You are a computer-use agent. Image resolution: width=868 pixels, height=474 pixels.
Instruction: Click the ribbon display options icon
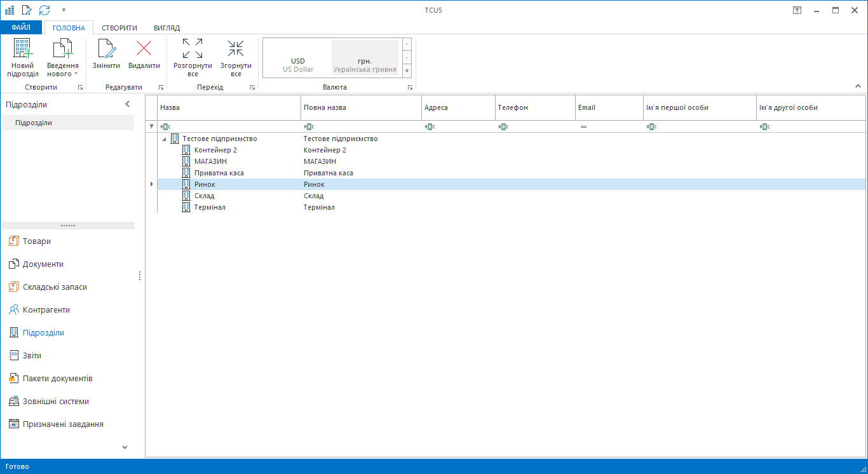(x=797, y=10)
